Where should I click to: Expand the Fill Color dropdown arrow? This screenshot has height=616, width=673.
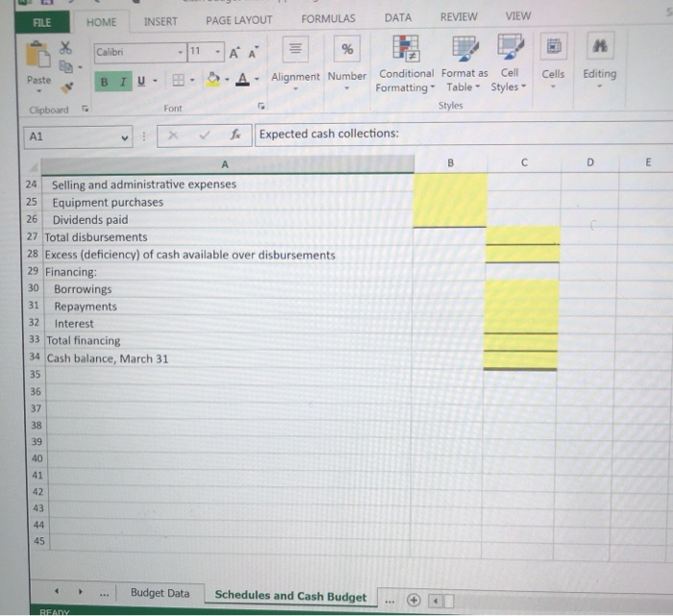(227, 80)
